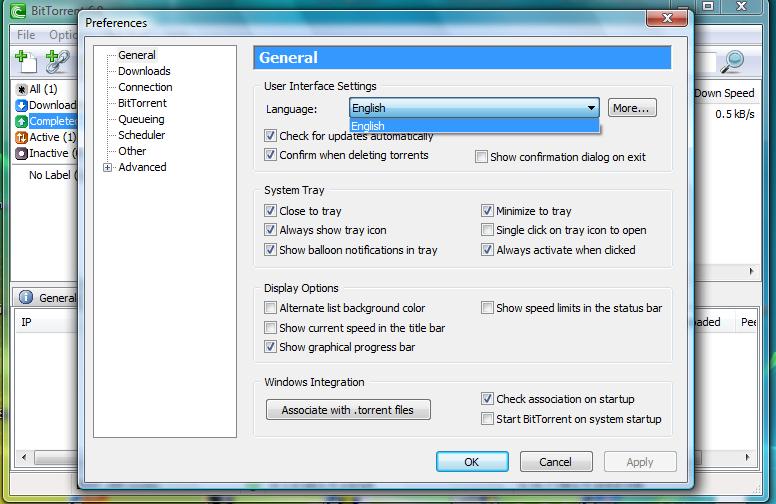Click the IP column header
Image resolution: width=776 pixels, height=504 pixels.
tap(26, 322)
